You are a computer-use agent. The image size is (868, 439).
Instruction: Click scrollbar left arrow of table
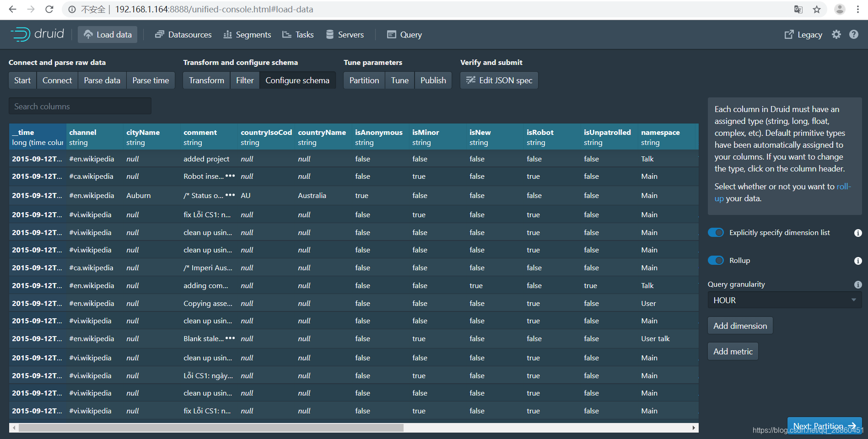point(14,428)
